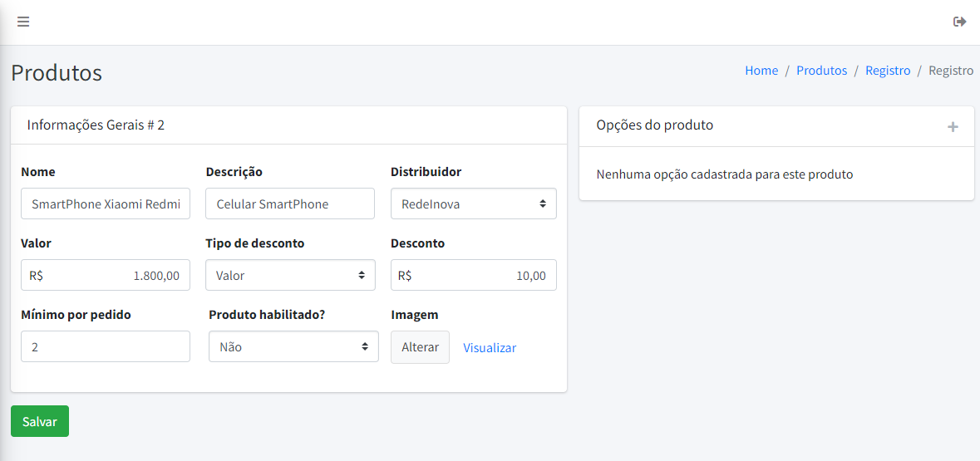980x461 pixels.
Task: Click the green Salvar button
Action: 40,421
